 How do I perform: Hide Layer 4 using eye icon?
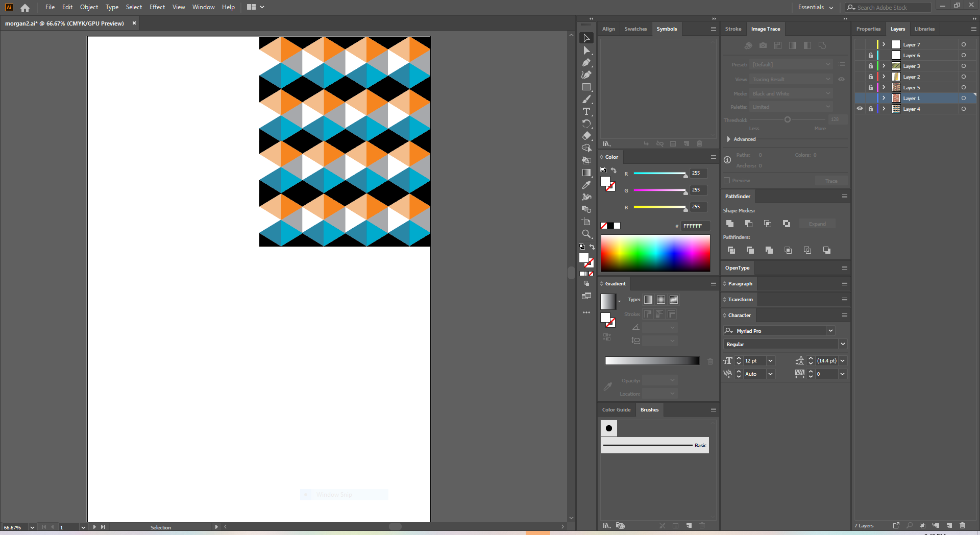pos(860,109)
